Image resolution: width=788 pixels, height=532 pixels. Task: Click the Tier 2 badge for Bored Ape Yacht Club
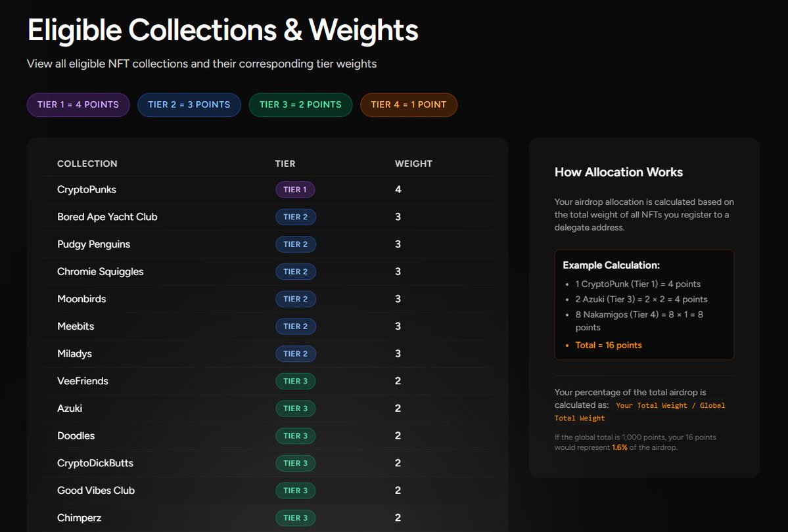tap(296, 217)
